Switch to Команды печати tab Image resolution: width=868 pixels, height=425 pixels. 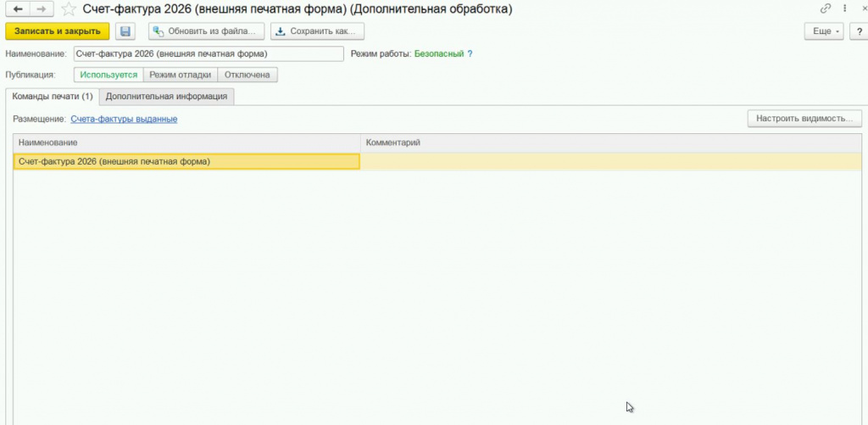[52, 97]
